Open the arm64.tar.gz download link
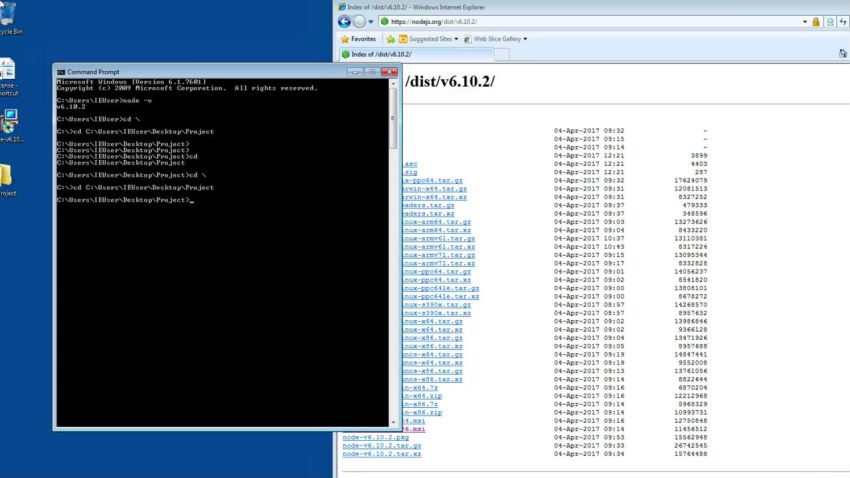Screen dimensions: 850x478 coord(437,222)
